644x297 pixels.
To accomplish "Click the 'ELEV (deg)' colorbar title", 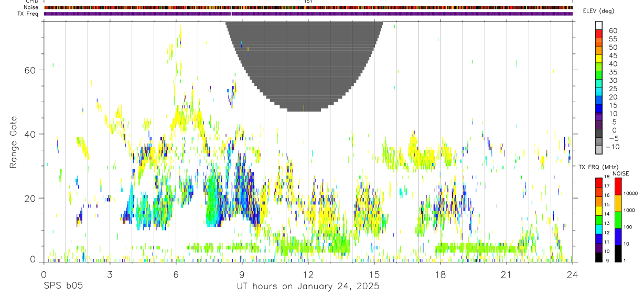I will [598, 11].
